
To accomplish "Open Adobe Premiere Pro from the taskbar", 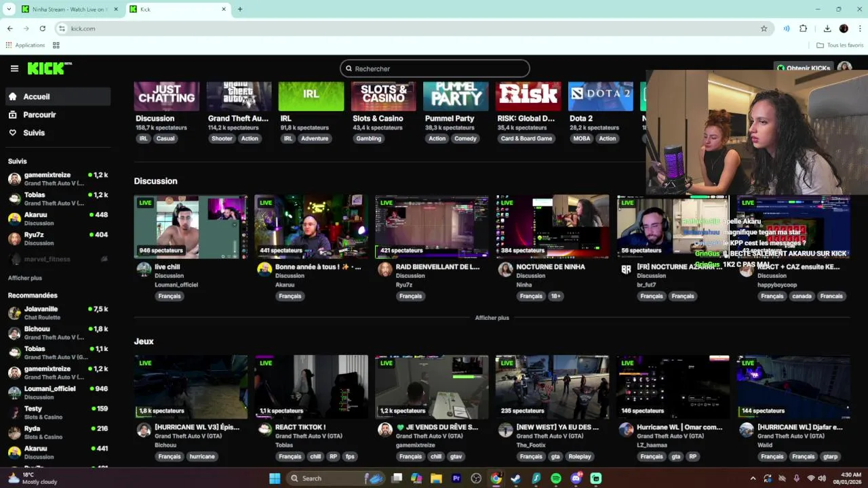I will click(456, 479).
